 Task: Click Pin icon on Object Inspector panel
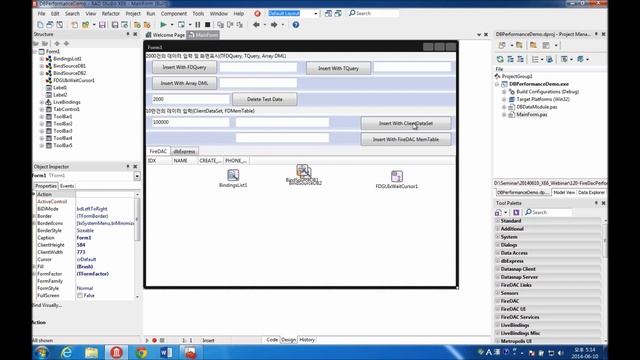coord(128,167)
